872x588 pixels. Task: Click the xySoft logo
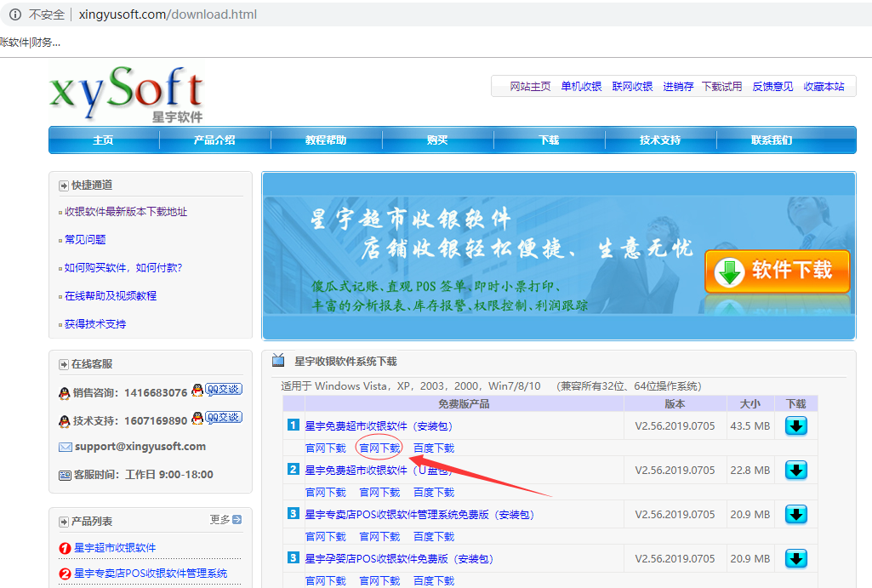click(x=127, y=93)
